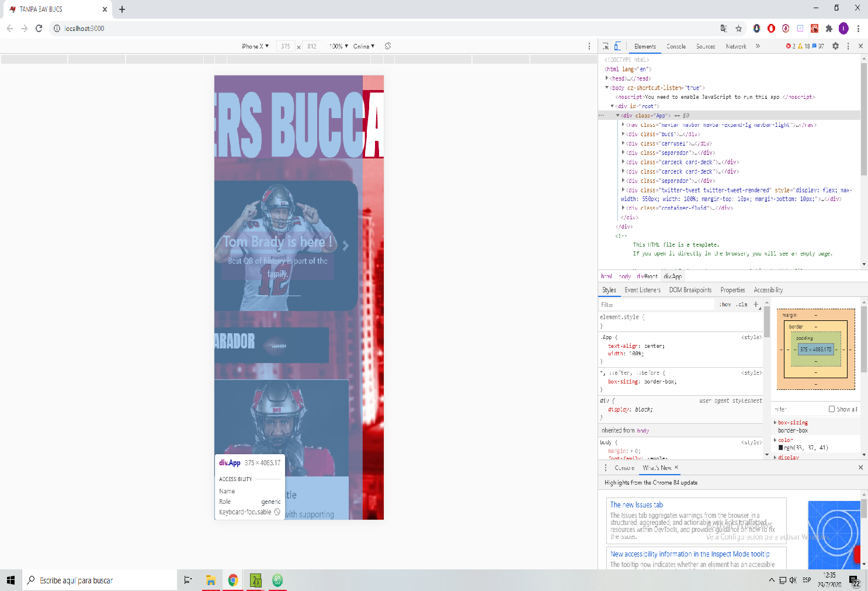Click the viewport height field 812
The height and width of the screenshot is (591, 868).
pos(312,46)
